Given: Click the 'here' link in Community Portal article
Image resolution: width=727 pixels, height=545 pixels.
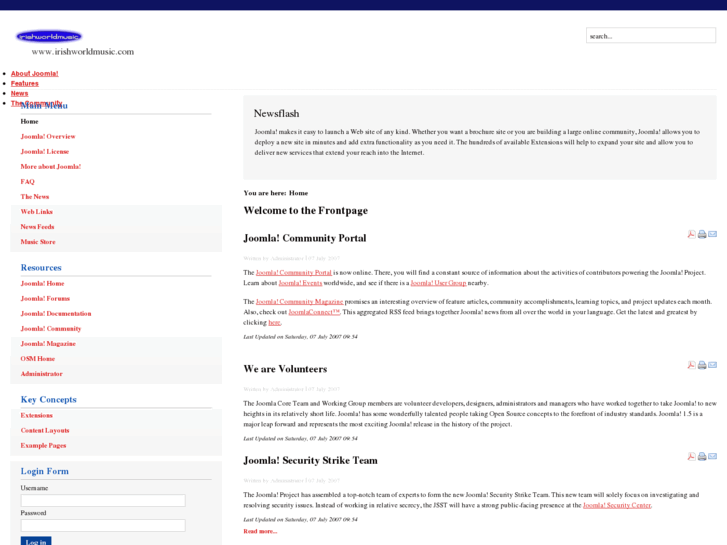Looking at the screenshot, I should point(274,322).
